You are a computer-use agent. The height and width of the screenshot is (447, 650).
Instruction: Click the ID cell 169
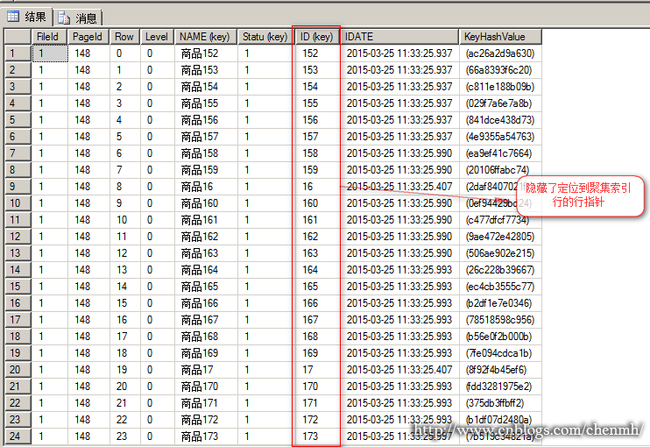coord(317,353)
